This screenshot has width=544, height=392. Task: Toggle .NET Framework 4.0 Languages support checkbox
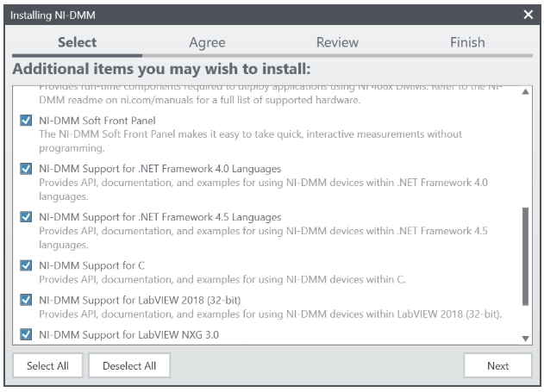[x=26, y=169]
